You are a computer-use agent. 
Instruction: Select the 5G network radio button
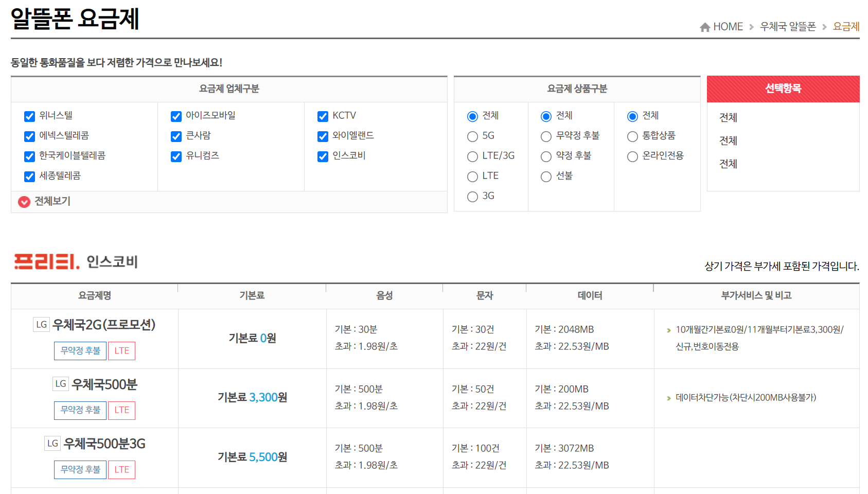[472, 136]
